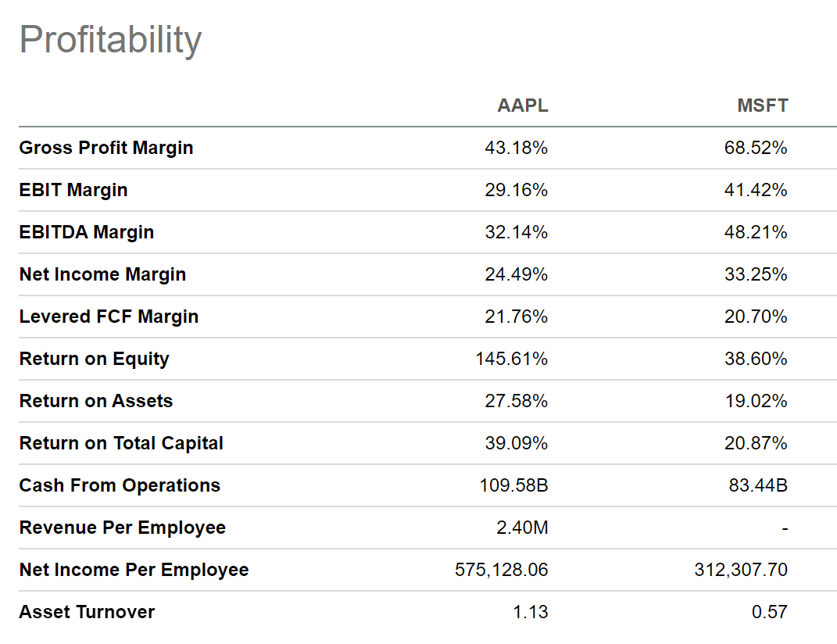Open the EBITDA Margin metric label
This screenshot has width=837, height=644.
pyautogui.click(x=87, y=232)
